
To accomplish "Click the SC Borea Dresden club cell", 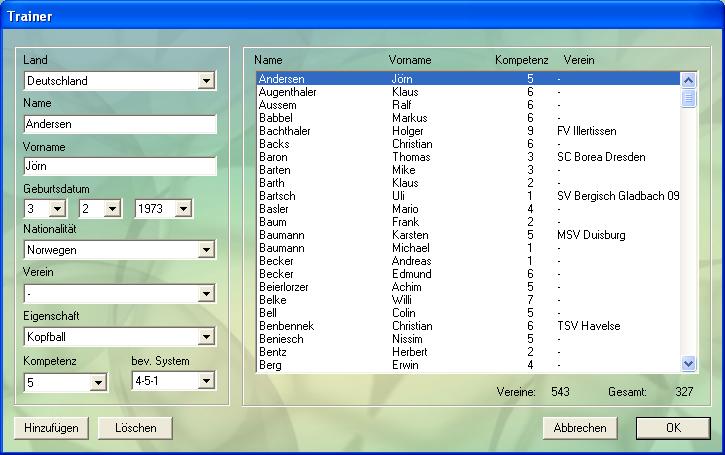I will [x=601, y=157].
